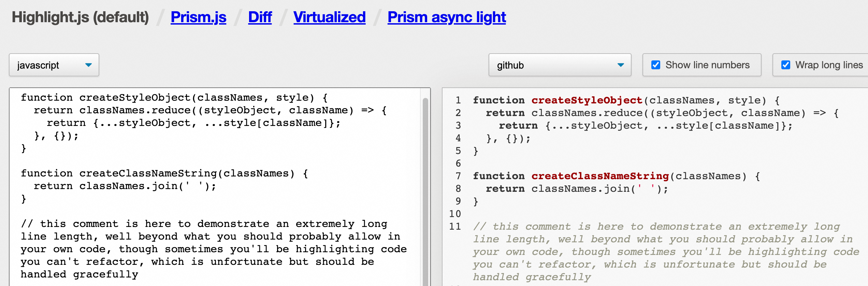Click line number 11 in output
The width and height of the screenshot is (868, 286).
pos(455,227)
